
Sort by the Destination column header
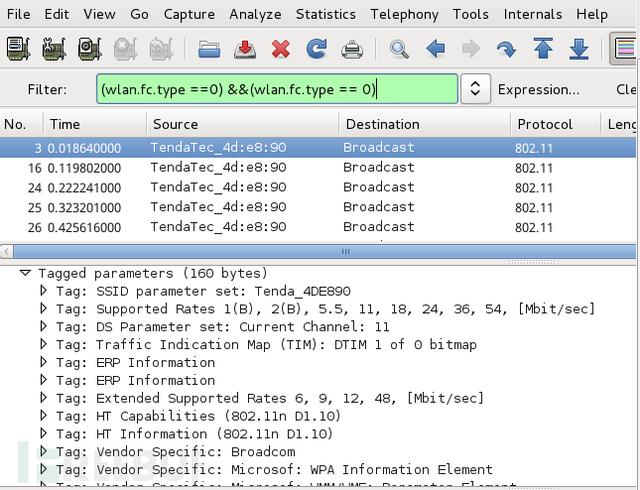point(424,124)
